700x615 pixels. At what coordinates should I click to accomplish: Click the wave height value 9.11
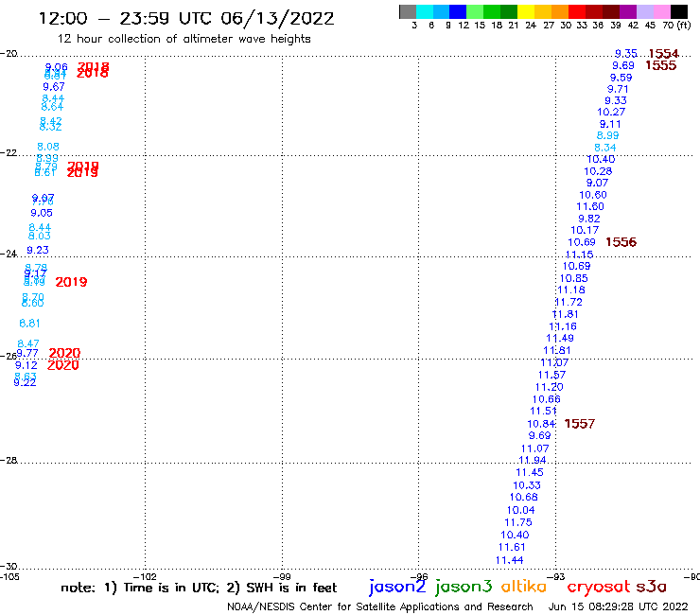pos(610,124)
